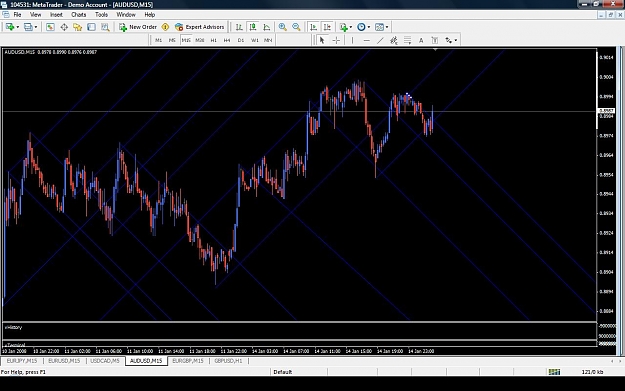
Task: Expand the Profiles dropdown arrow
Action: pyautogui.click(x=36, y=27)
